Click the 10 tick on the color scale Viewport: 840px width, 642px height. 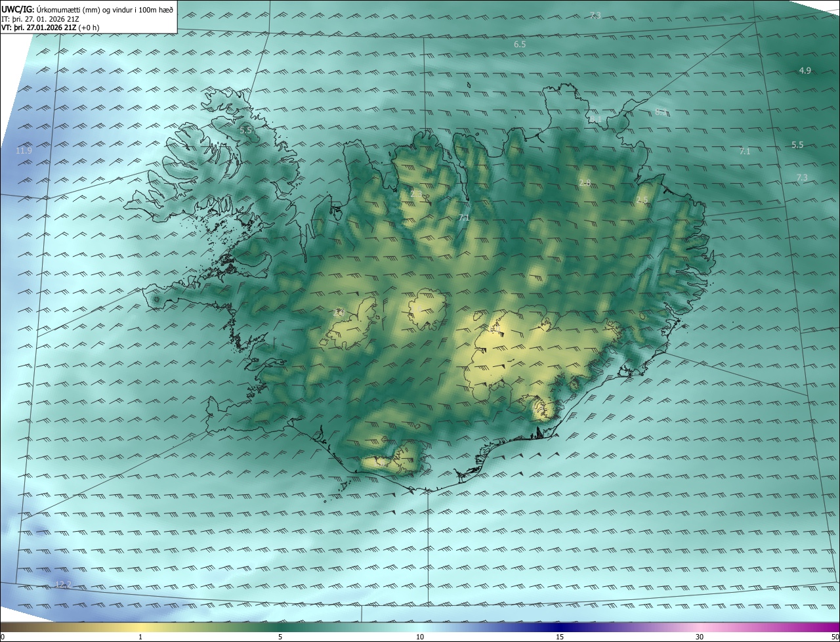(x=420, y=637)
